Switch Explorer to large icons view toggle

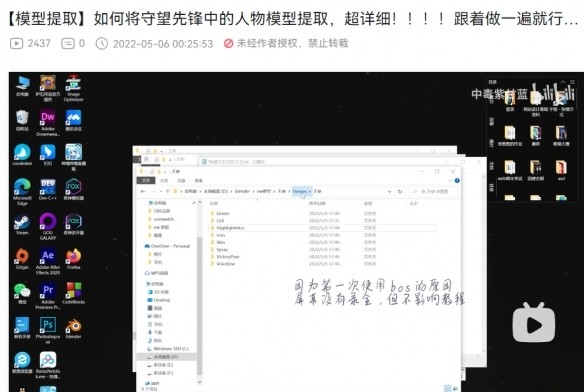[x=455, y=389]
